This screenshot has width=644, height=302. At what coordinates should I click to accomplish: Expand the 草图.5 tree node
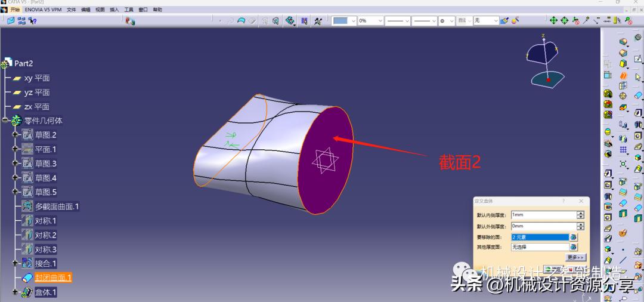click(16, 192)
